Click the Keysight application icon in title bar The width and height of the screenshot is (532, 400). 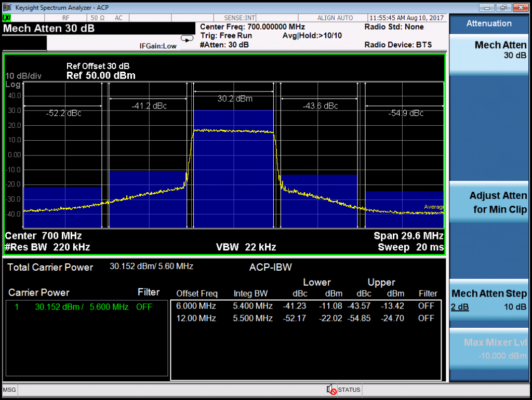[x=7, y=7]
